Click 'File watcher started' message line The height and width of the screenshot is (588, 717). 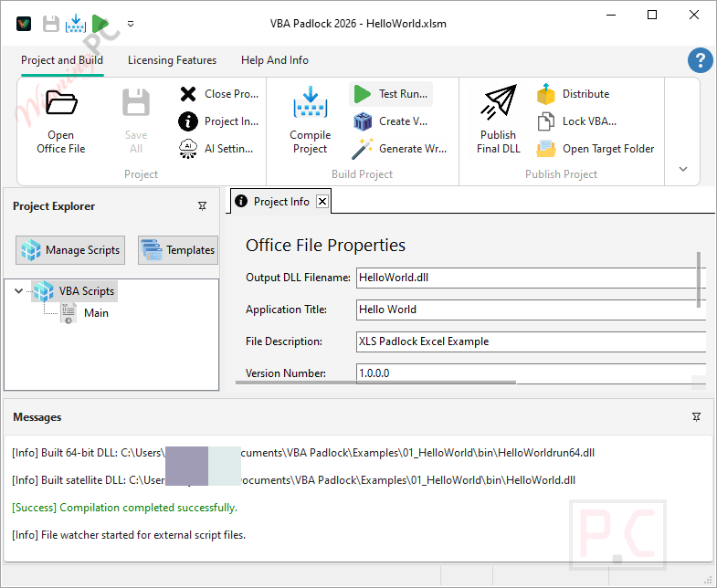tap(129, 535)
